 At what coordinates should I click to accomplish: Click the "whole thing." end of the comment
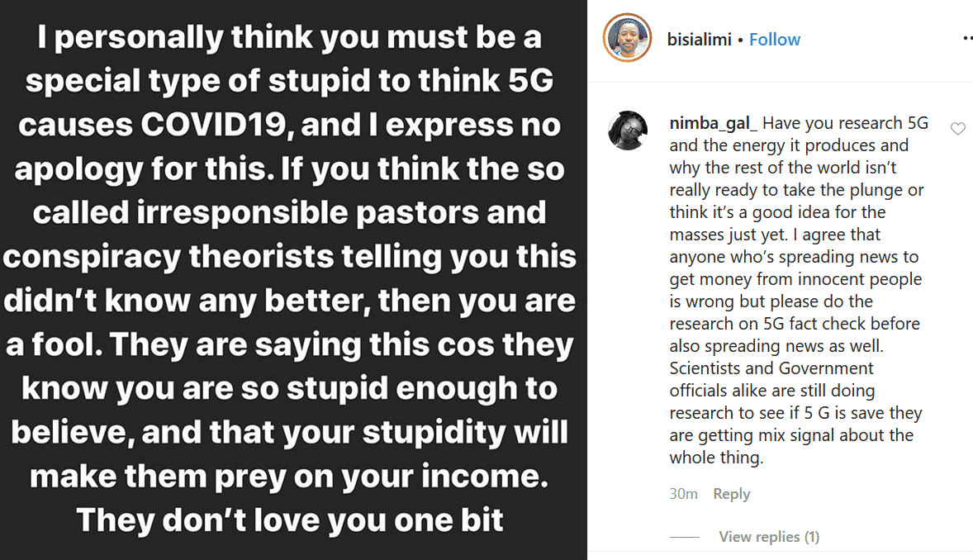pyautogui.click(x=716, y=458)
